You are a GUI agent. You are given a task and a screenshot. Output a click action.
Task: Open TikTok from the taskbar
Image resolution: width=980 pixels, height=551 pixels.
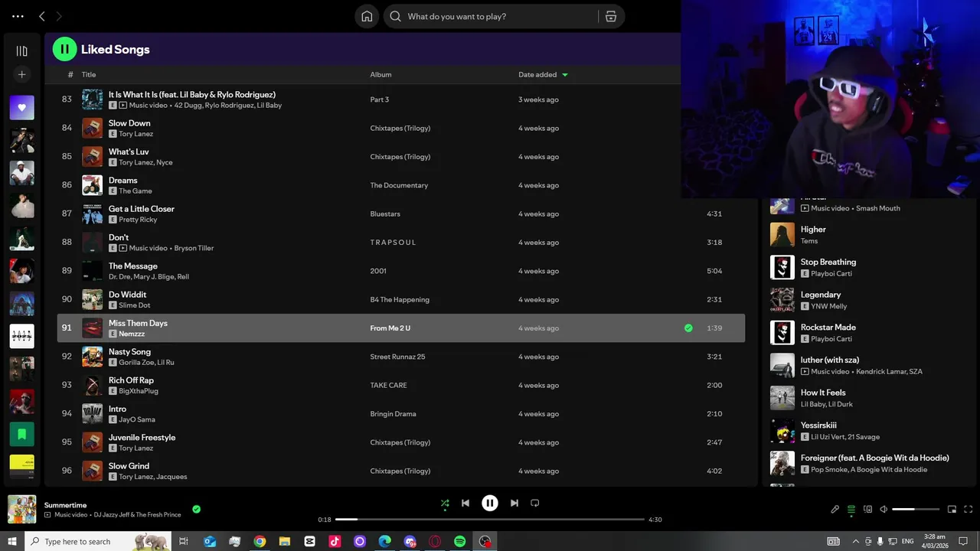point(335,541)
